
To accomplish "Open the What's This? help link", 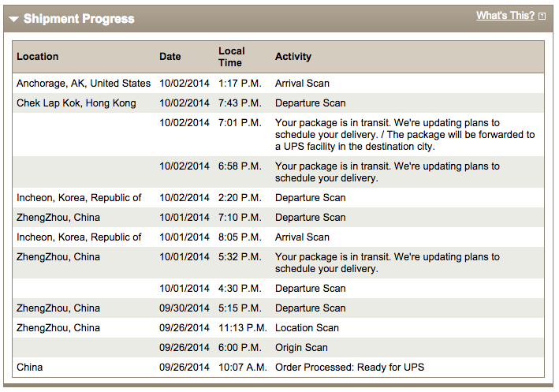I will 505,16.
